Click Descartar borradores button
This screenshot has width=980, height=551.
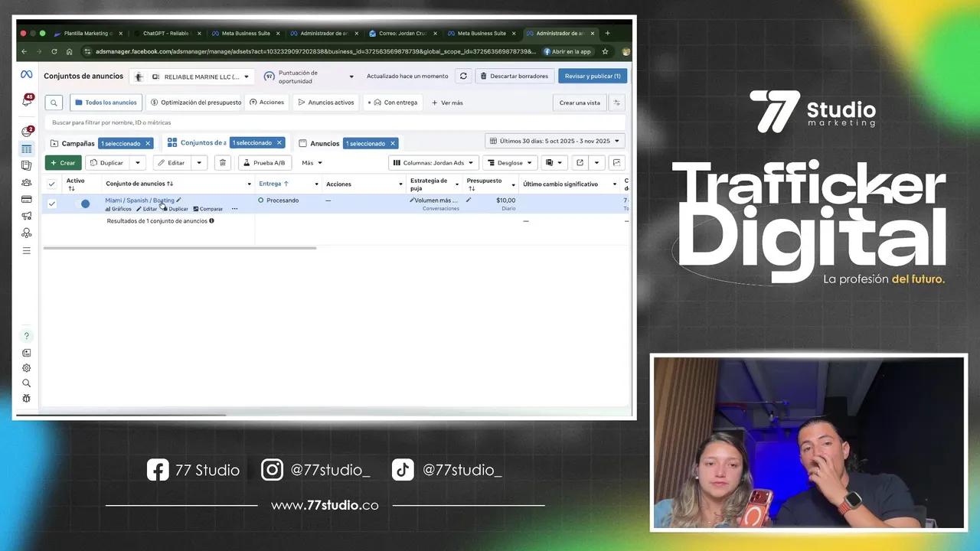pyautogui.click(x=514, y=76)
